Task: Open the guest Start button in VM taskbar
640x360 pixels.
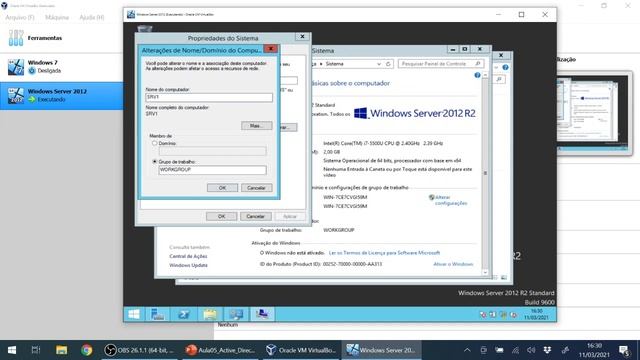Action: coord(134,314)
